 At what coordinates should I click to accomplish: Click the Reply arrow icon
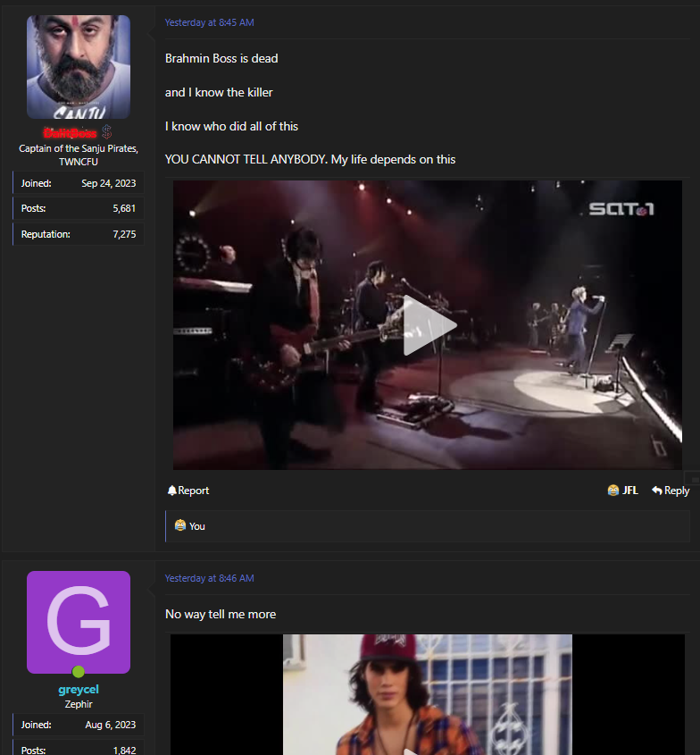[657, 491]
